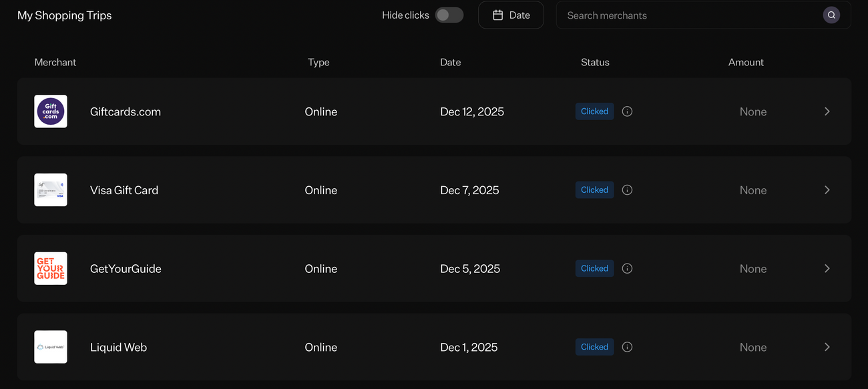Open the Date filter button
868x389 pixels.
[511, 14]
